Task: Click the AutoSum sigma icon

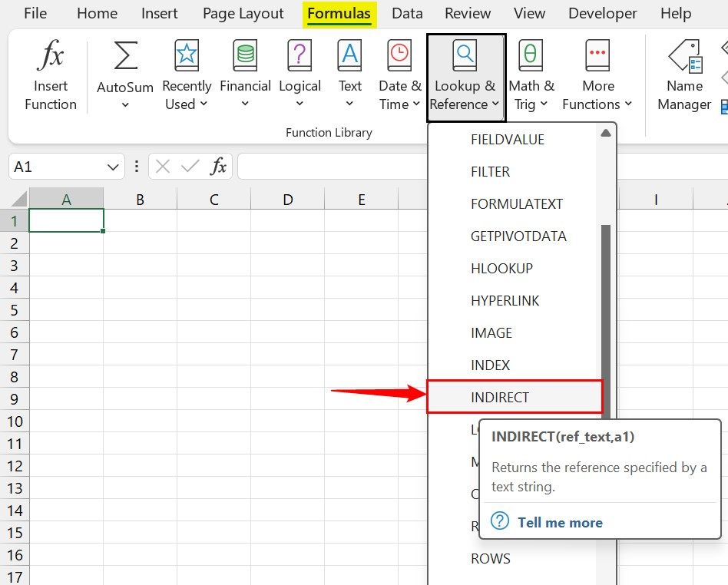Action: tap(125, 56)
